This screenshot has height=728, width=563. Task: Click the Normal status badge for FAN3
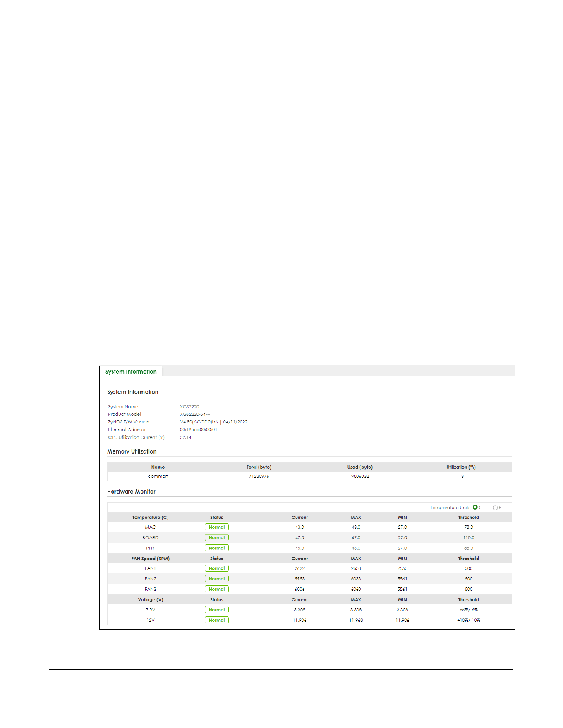tap(217, 589)
